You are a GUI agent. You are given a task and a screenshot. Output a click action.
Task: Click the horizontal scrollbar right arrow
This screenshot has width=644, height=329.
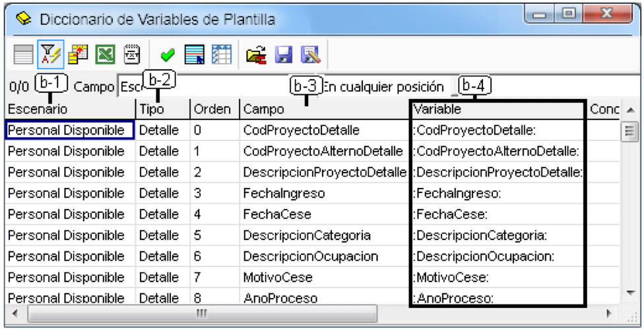[x=609, y=313]
